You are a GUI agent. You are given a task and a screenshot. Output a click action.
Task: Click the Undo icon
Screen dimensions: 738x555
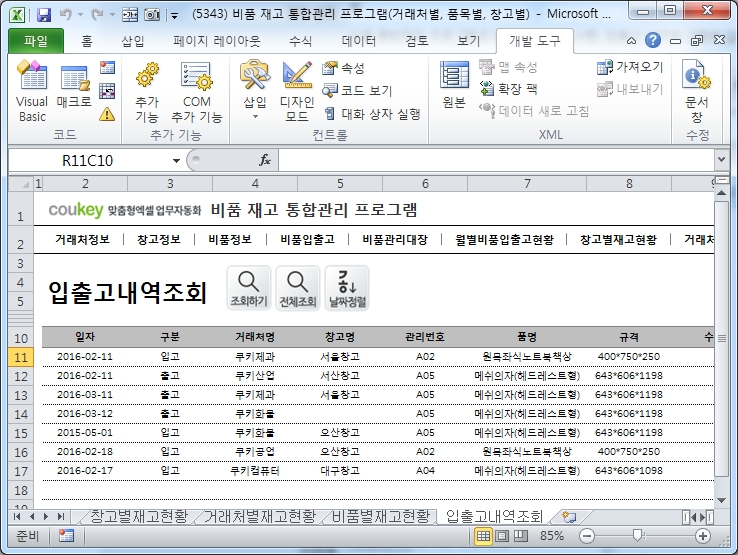coord(65,15)
